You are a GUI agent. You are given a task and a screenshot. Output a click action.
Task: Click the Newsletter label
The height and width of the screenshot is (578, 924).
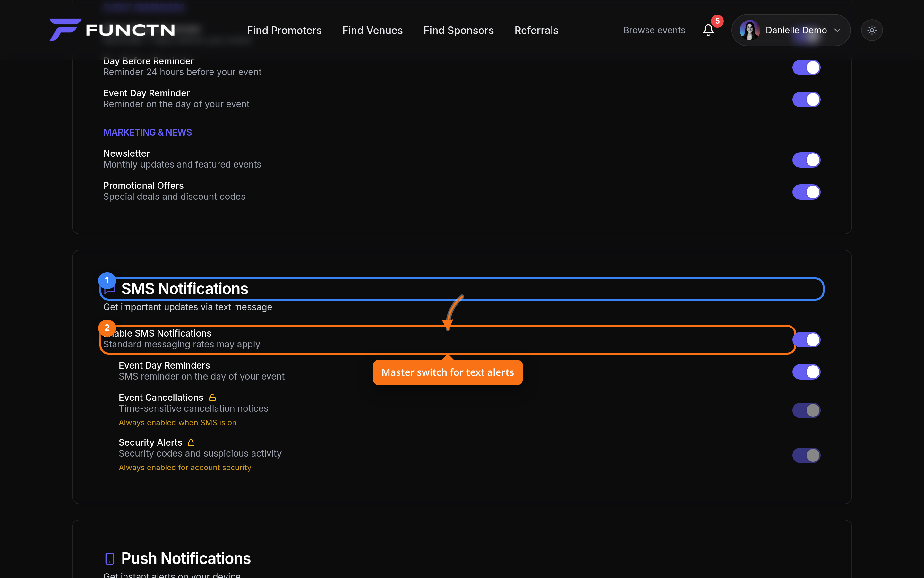[x=126, y=153]
